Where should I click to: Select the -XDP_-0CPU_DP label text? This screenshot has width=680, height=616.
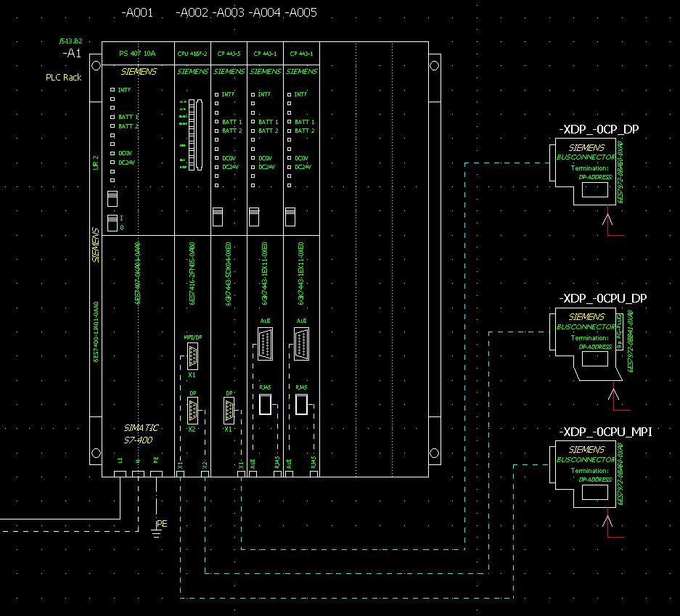pyautogui.click(x=603, y=298)
